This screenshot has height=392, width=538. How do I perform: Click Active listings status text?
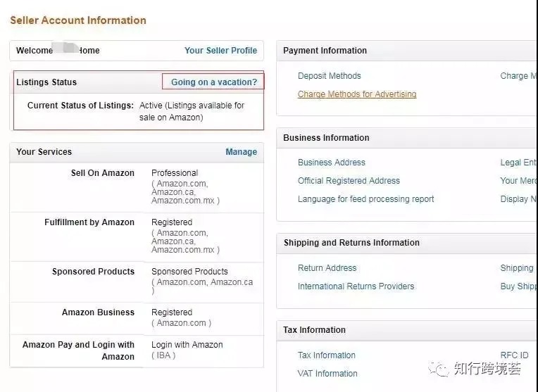[x=192, y=111]
